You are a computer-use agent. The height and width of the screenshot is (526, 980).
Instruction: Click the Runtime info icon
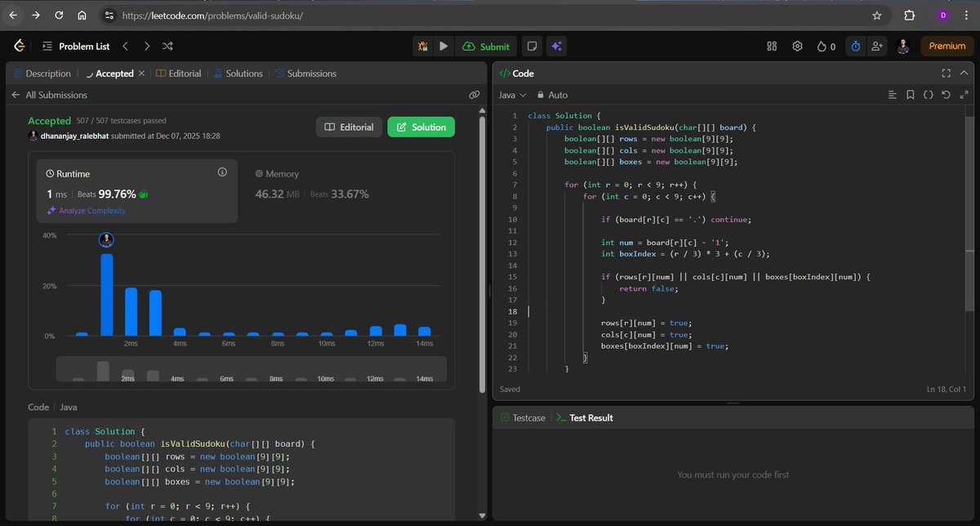tap(222, 172)
